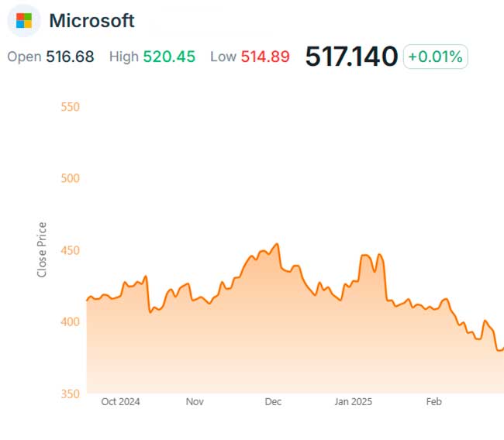Viewport: 504px width, 440px height.
Task: Click the 550 y-axis label
Action: [70, 106]
